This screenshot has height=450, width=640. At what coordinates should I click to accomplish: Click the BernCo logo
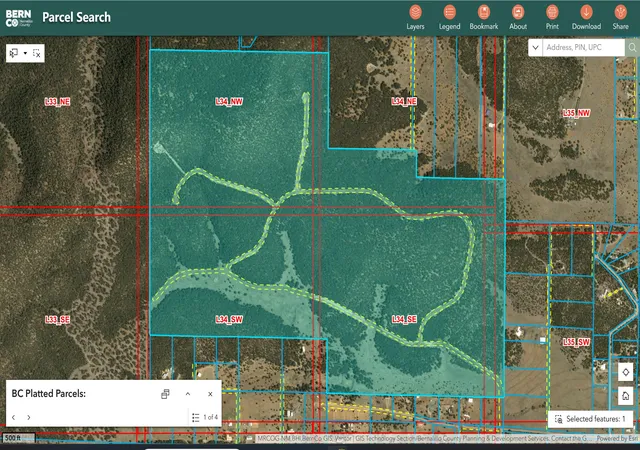(18, 18)
